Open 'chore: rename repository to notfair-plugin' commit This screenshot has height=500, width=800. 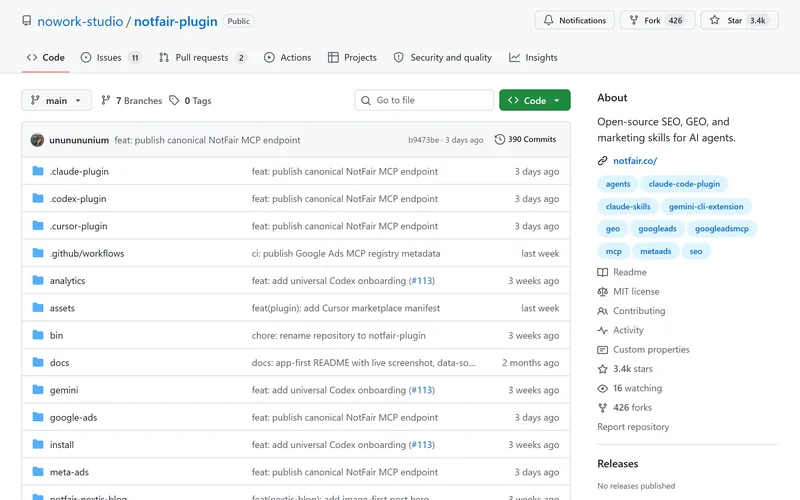(338, 335)
